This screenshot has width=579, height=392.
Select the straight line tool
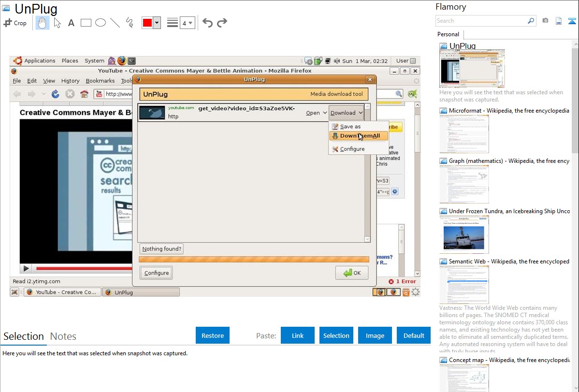pos(115,23)
